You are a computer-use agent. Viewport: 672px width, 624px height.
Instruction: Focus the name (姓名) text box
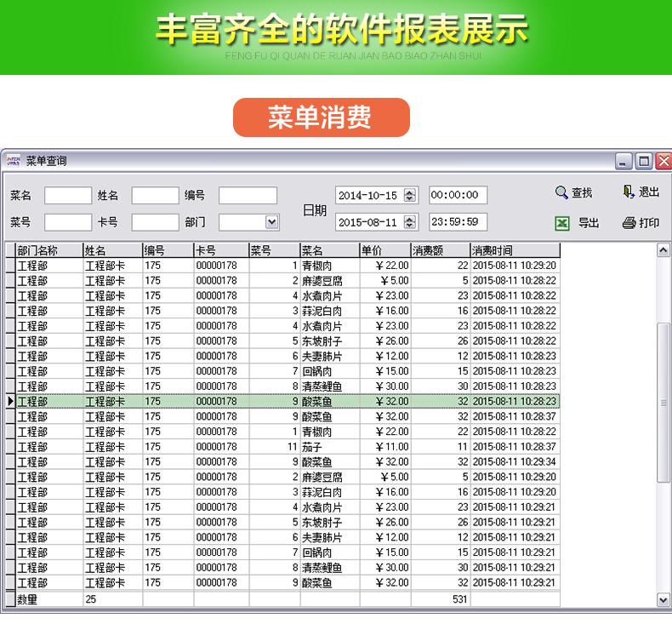click(x=155, y=196)
